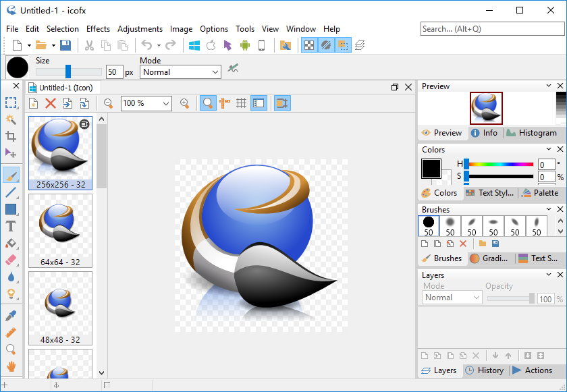
Task: Select the Dodge lightbulb tool
Action: click(x=11, y=293)
